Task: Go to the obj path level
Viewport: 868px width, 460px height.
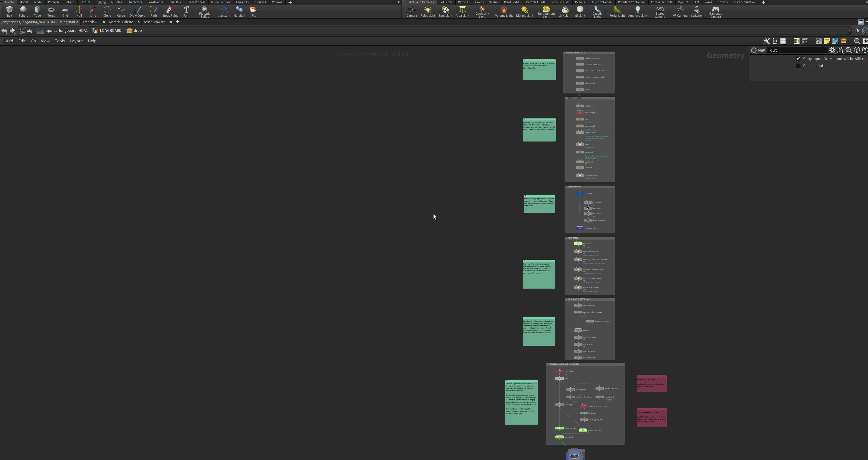Action: [x=26, y=31]
